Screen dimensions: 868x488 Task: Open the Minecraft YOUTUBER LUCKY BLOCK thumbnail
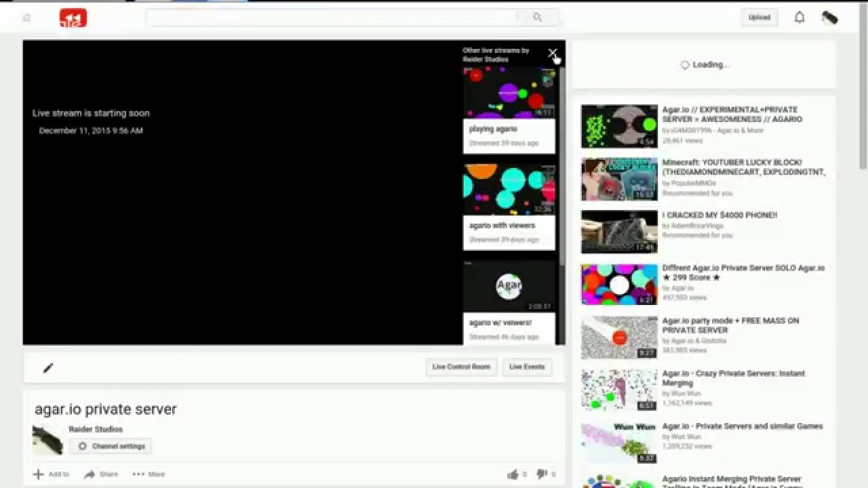point(619,179)
